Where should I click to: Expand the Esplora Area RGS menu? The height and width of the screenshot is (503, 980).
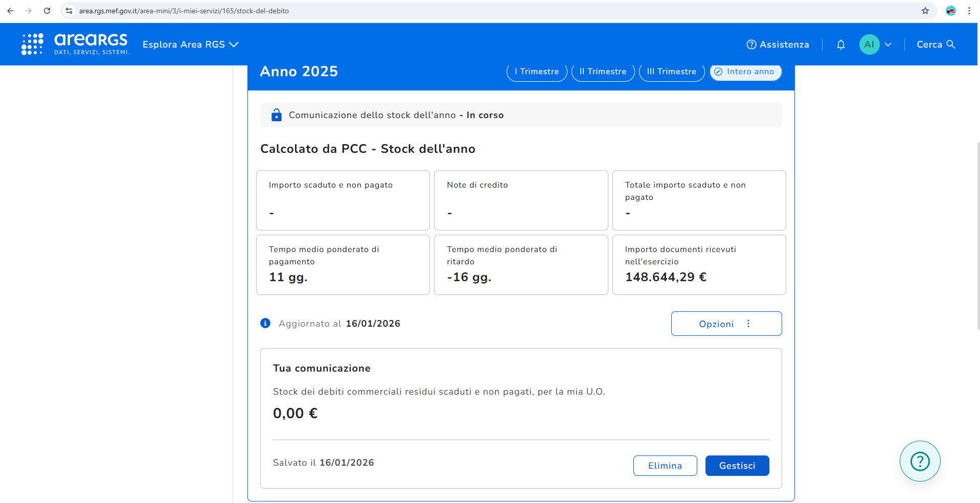click(190, 44)
